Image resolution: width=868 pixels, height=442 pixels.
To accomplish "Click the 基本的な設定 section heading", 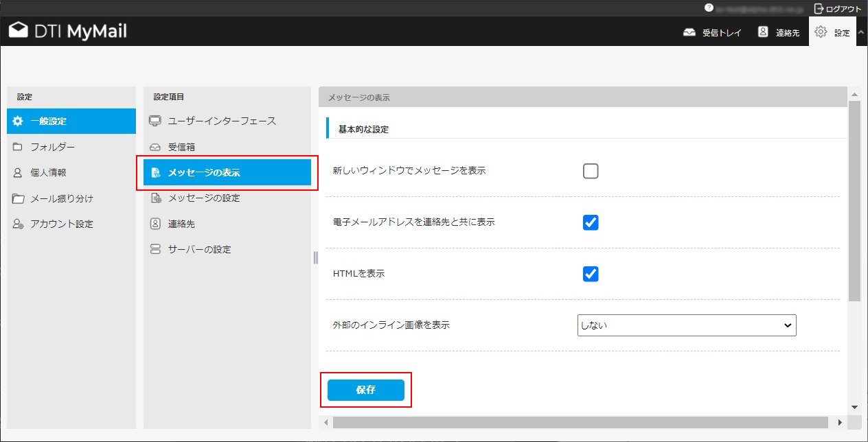I will [363, 129].
